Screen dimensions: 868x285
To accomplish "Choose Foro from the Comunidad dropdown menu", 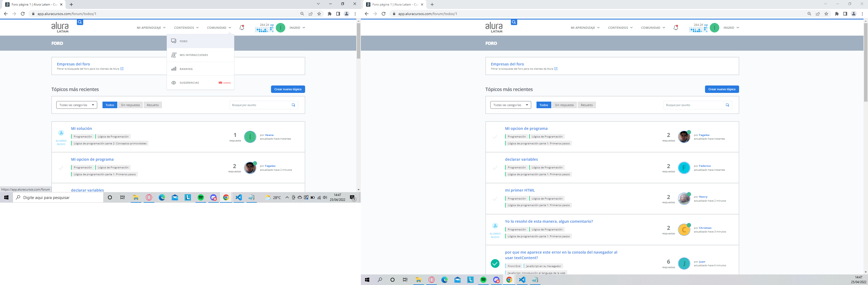I will 200,41.
